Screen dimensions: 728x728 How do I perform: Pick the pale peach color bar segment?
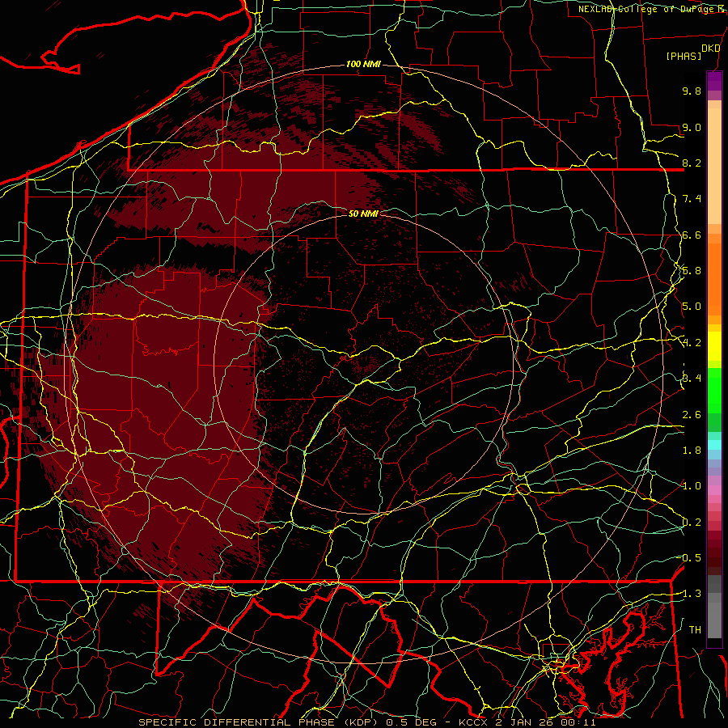pyautogui.click(x=714, y=166)
